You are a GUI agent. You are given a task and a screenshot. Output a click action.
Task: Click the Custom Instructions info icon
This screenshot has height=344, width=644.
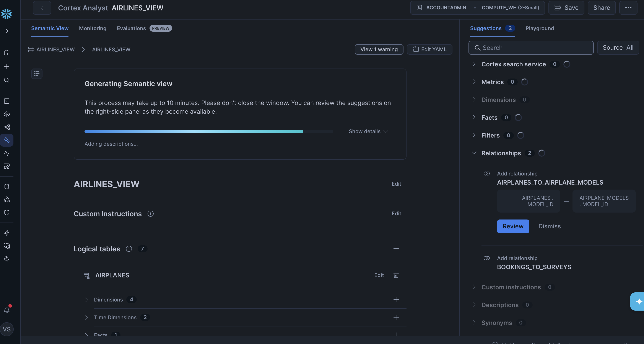click(151, 214)
